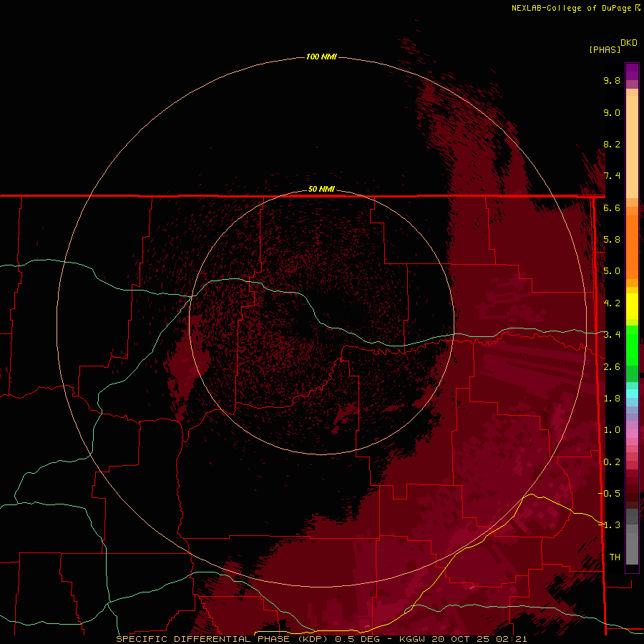Image resolution: width=644 pixels, height=644 pixels.
Task: Pick the yellow segment of color bar
Action: pos(632,306)
